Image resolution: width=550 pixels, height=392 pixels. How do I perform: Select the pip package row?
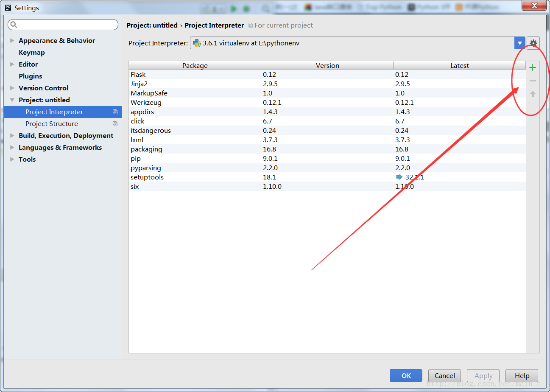point(327,159)
